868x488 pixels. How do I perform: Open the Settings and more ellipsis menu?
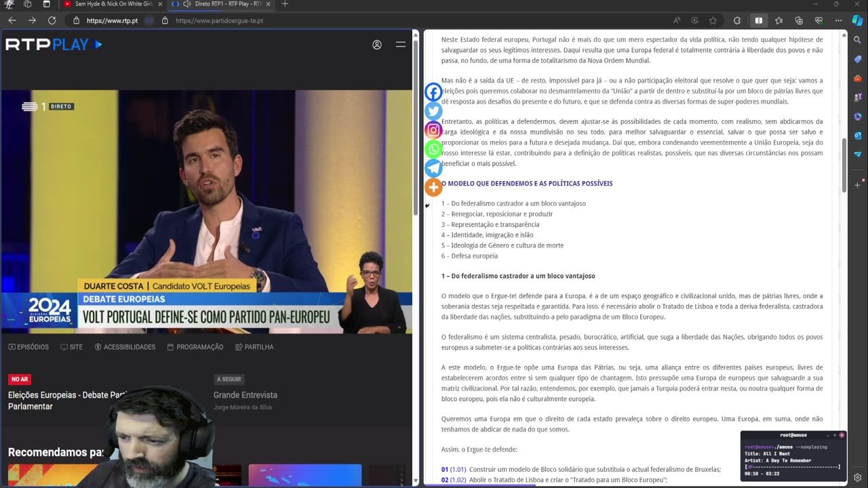point(838,20)
